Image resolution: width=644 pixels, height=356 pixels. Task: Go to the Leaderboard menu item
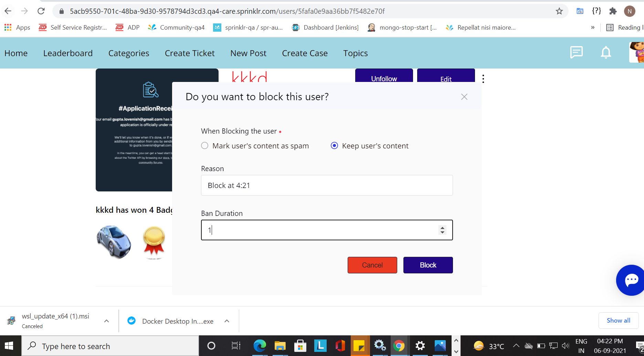68,53
